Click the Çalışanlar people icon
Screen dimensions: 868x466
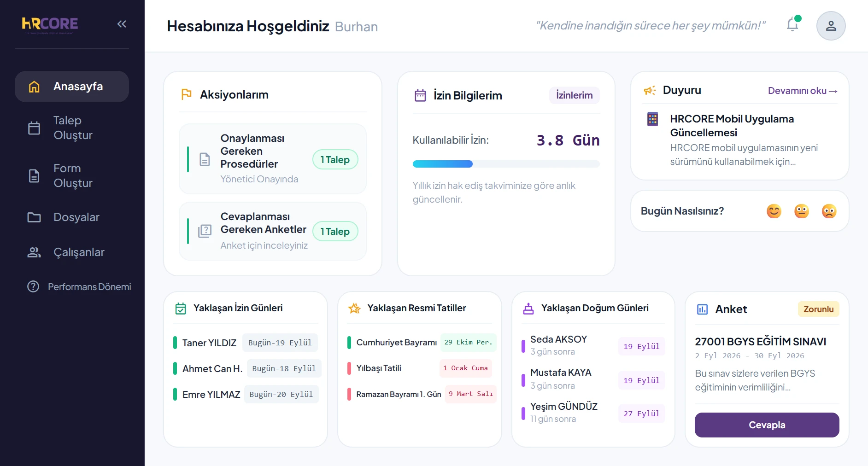pos(34,252)
